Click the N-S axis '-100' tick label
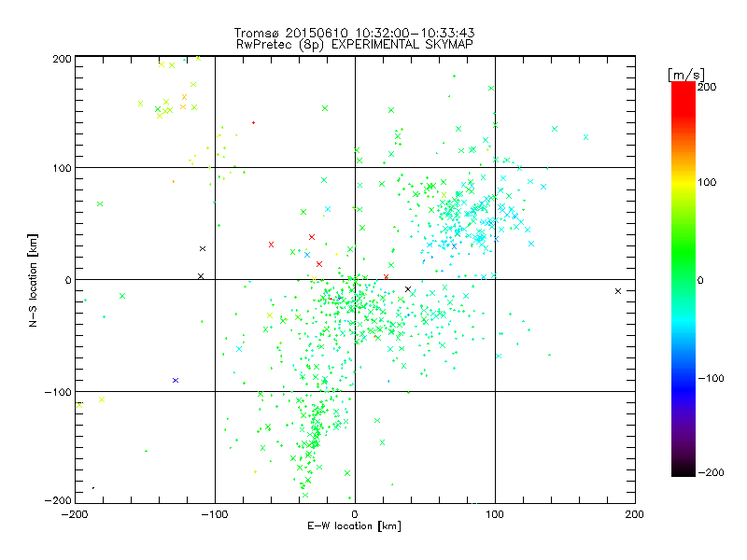This screenshot has width=747, height=560. (x=58, y=392)
